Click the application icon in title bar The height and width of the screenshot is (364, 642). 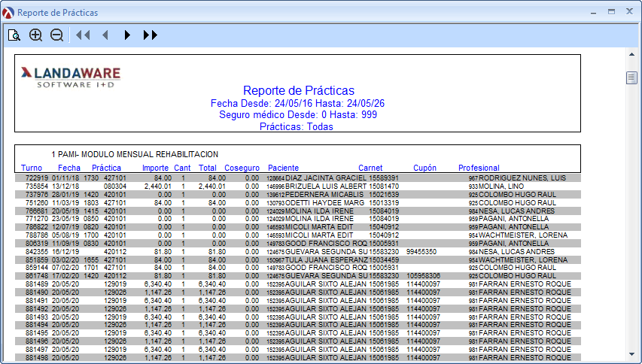(8, 13)
